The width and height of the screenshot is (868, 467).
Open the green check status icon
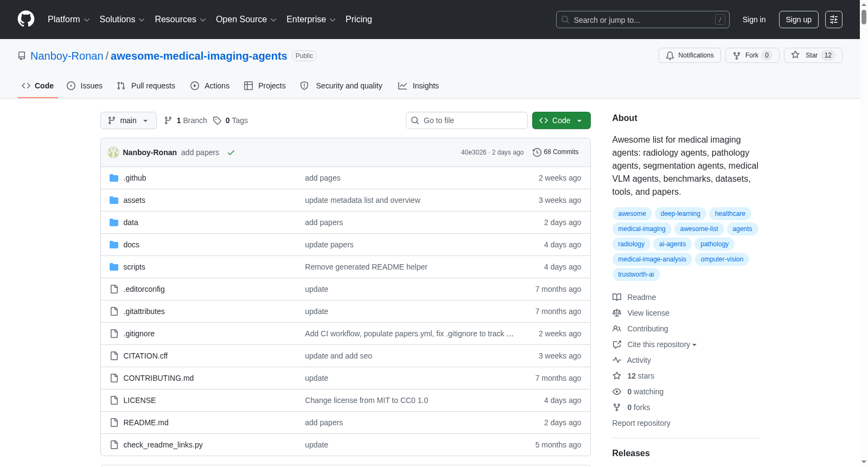[x=231, y=152]
